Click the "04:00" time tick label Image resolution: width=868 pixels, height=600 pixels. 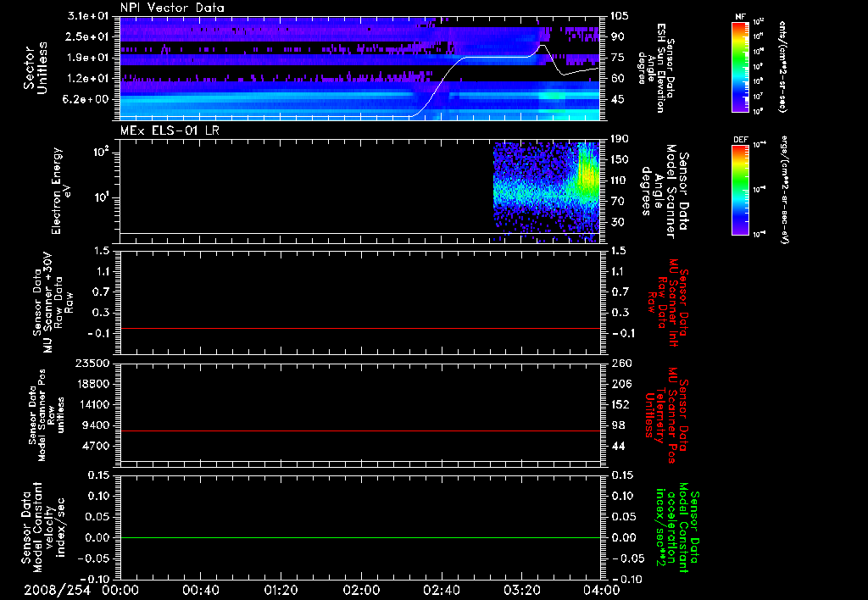[602, 590]
